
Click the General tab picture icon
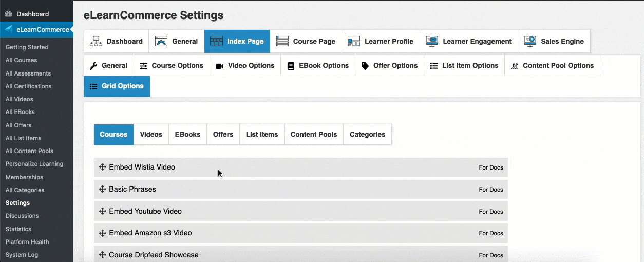[161, 41]
